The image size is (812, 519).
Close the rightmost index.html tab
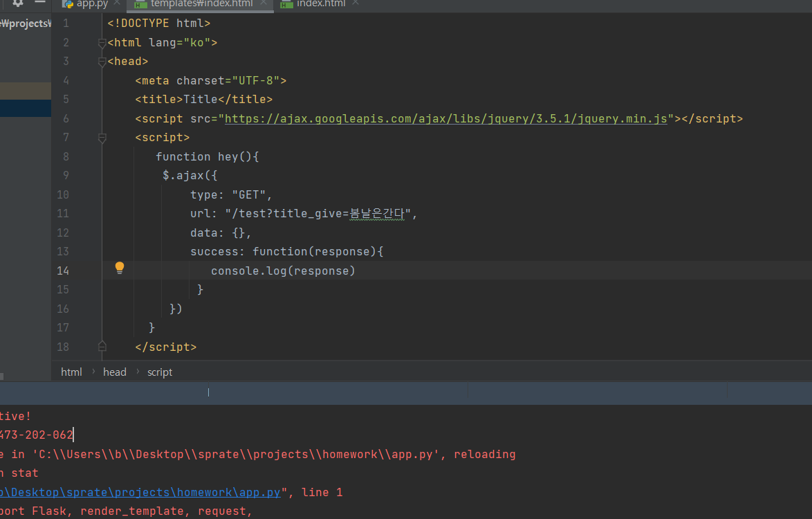tap(356, 3)
